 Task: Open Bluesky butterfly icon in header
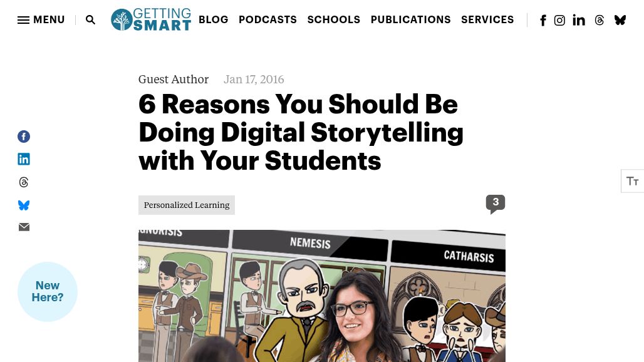click(620, 20)
